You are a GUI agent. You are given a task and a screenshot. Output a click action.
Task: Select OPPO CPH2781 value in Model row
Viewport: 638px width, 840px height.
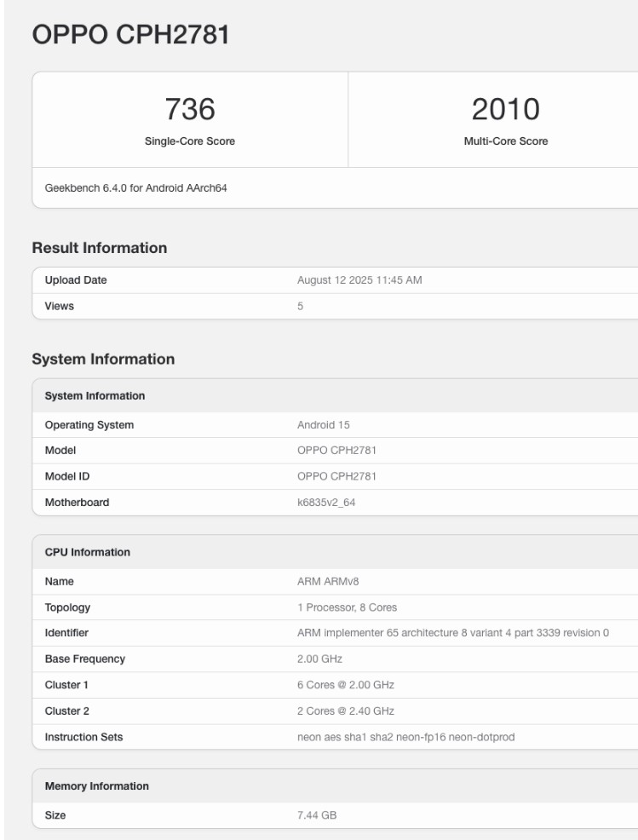click(x=337, y=451)
